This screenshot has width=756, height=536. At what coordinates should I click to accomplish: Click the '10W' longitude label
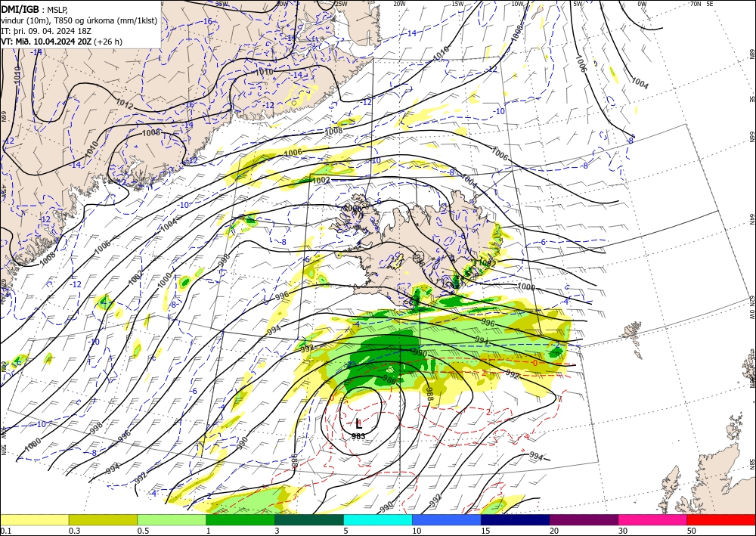click(x=517, y=4)
